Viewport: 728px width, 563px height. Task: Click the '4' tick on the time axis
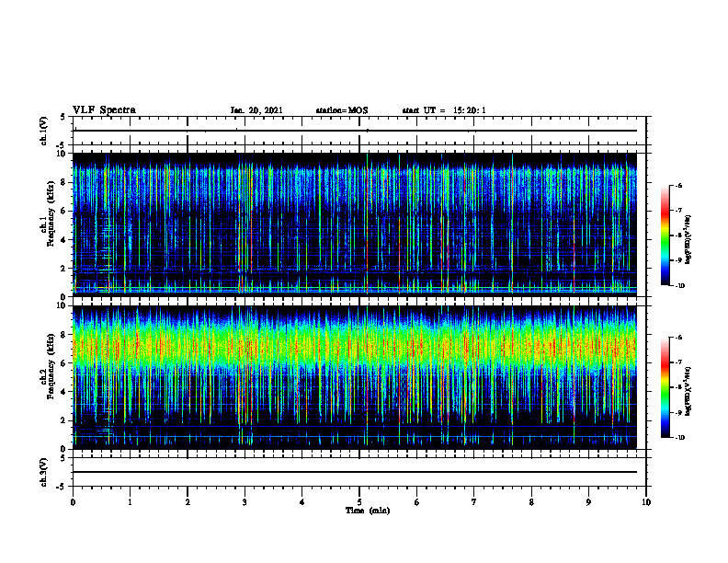[x=302, y=502]
